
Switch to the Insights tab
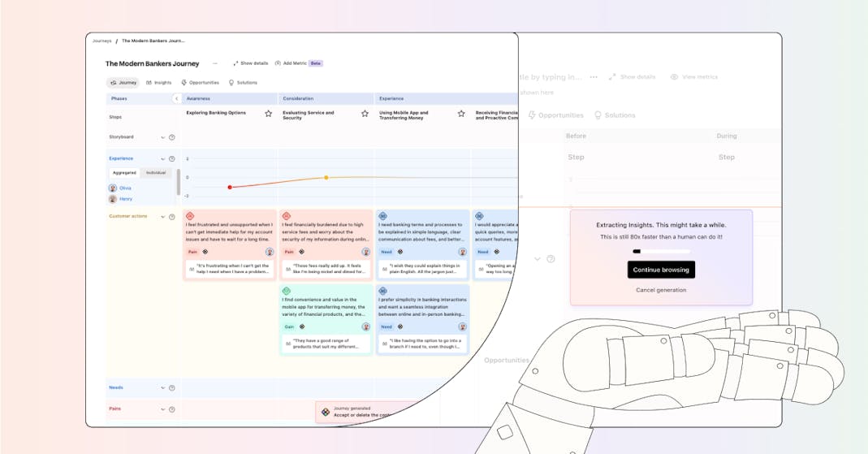click(x=159, y=83)
